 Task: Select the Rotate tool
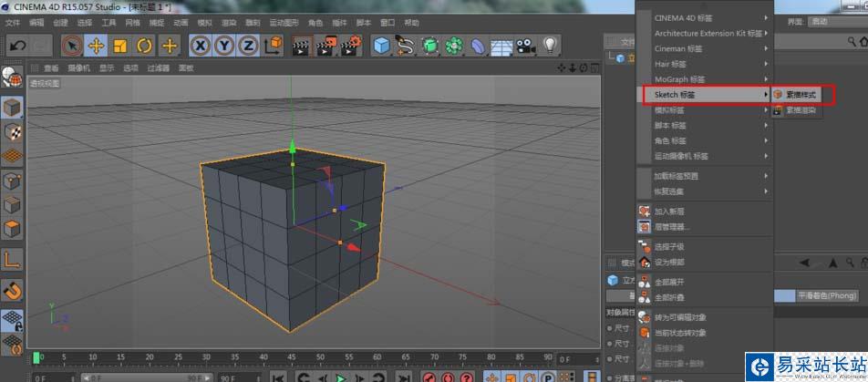coord(144,45)
